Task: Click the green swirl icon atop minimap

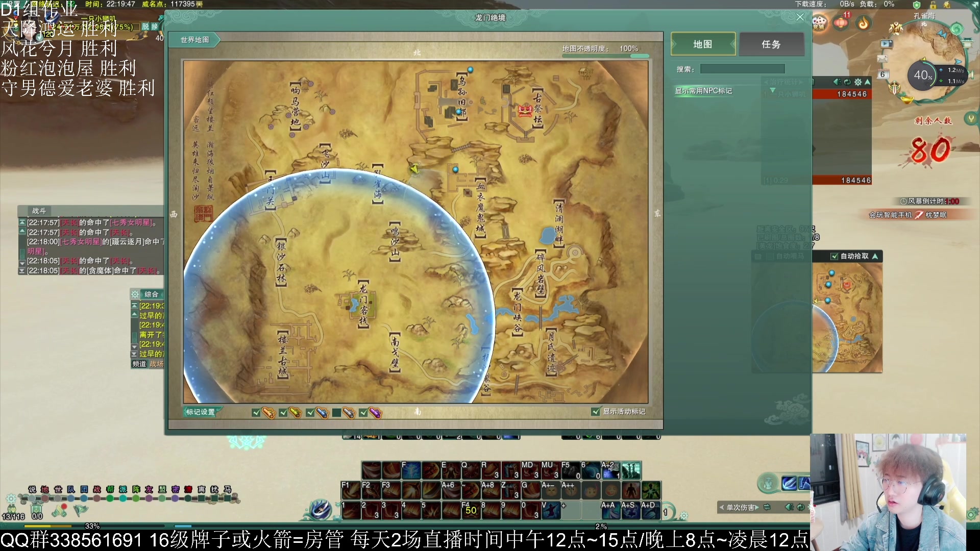Action: point(956,29)
